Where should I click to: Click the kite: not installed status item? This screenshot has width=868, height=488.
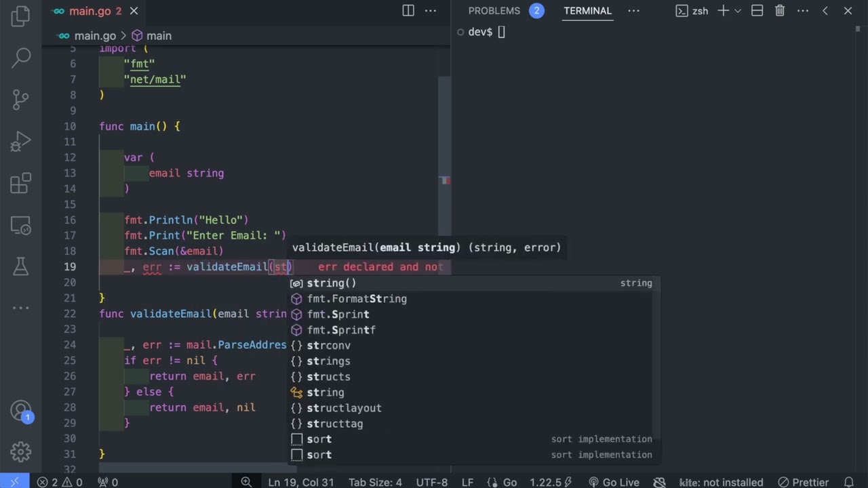coord(722,482)
